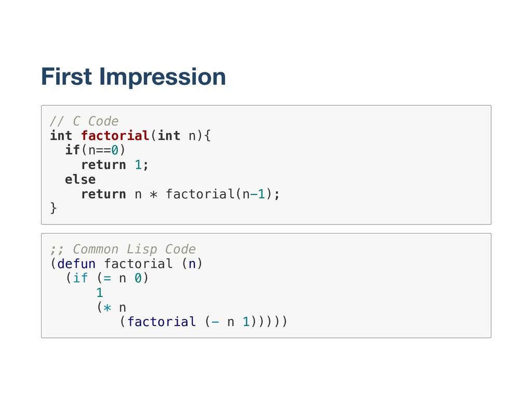The width and height of the screenshot is (532, 400).
Task: Click the "if(n==0)" condition line
Action: [x=95, y=150]
